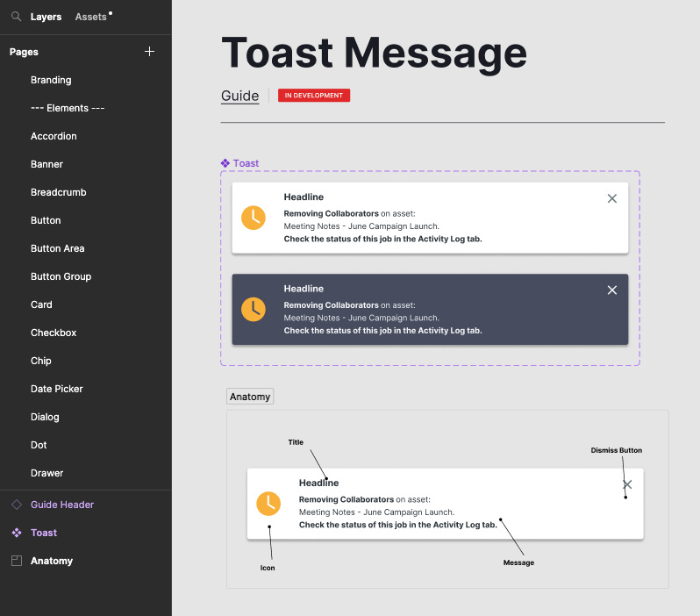Click the Message annotation label
Image resolution: width=700 pixels, height=616 pixels.
pos(518,562)
